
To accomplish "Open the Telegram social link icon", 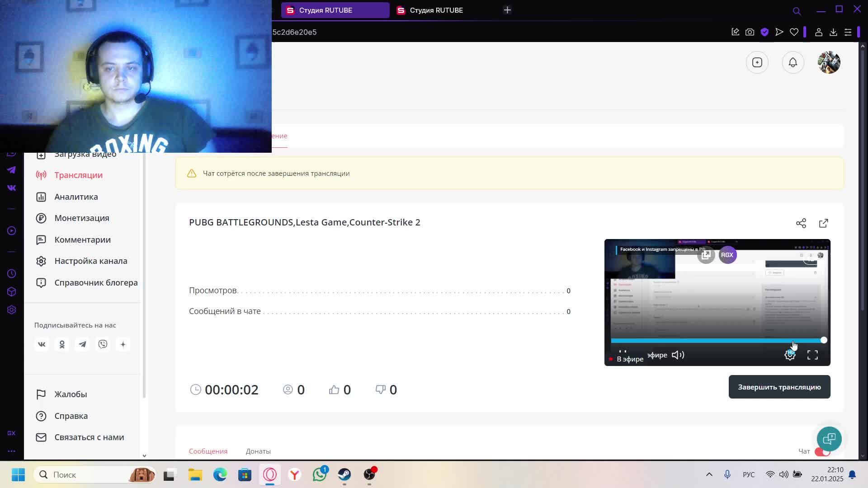I will coord(82,344).
